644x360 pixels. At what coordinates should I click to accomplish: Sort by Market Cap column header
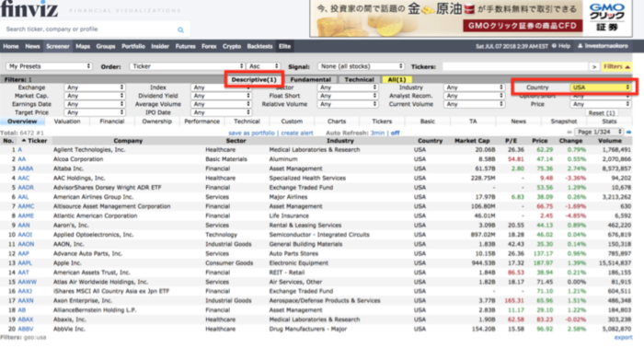472,141
